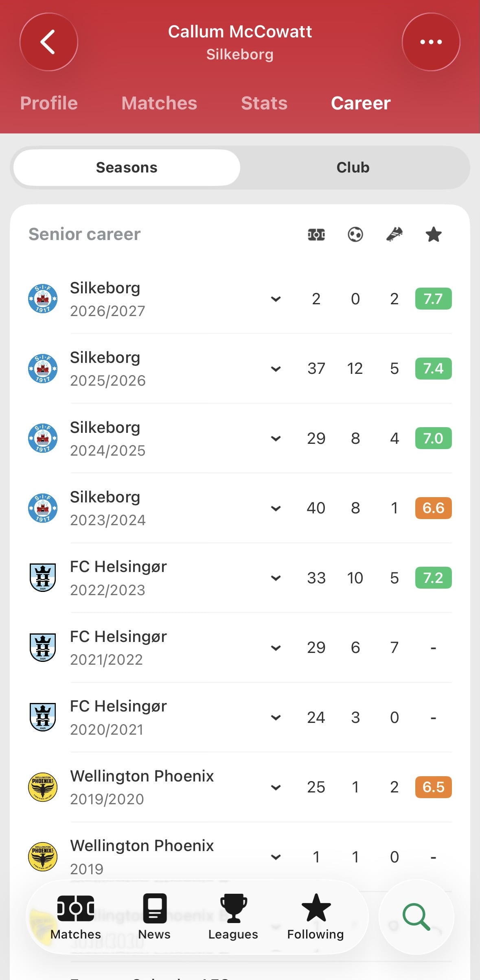Screen dimensions: 480x980
Task: Tap Wellington Phoenix crest for 2019/2020
Action: 43,787
